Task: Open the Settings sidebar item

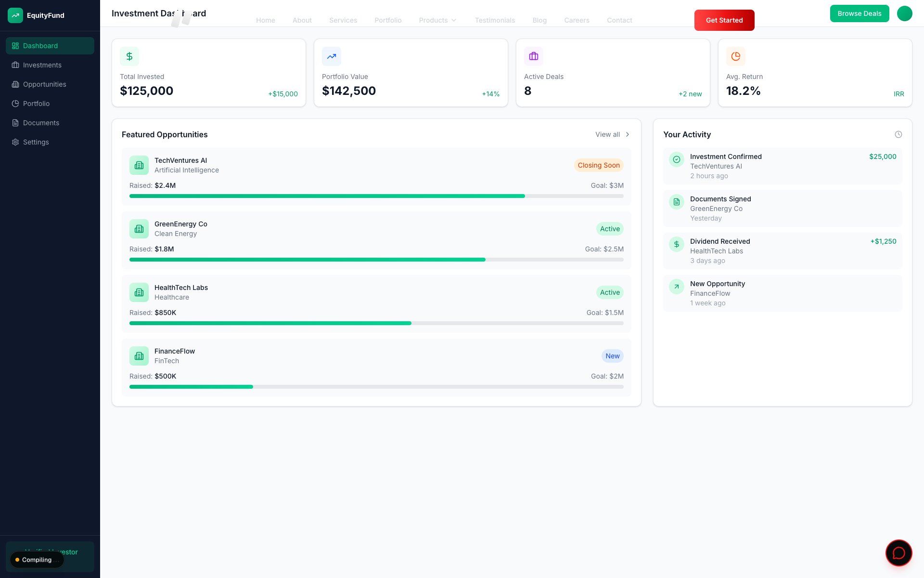Action: coord(36,142)
